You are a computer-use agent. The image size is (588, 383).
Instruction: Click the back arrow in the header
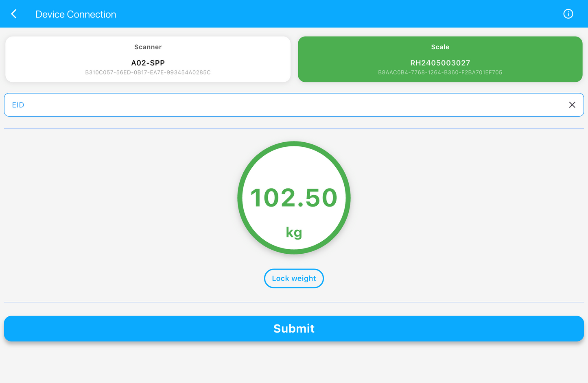tap(14, 13)
